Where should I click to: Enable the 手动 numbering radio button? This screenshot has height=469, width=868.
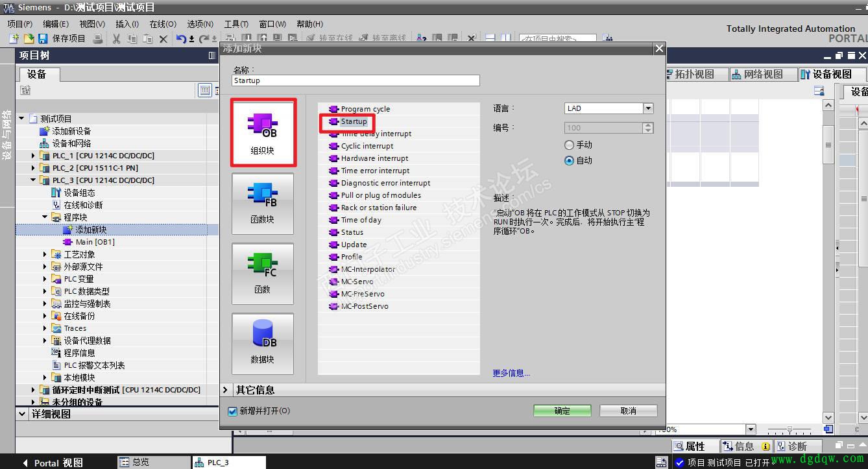click(x=569, y=145)
